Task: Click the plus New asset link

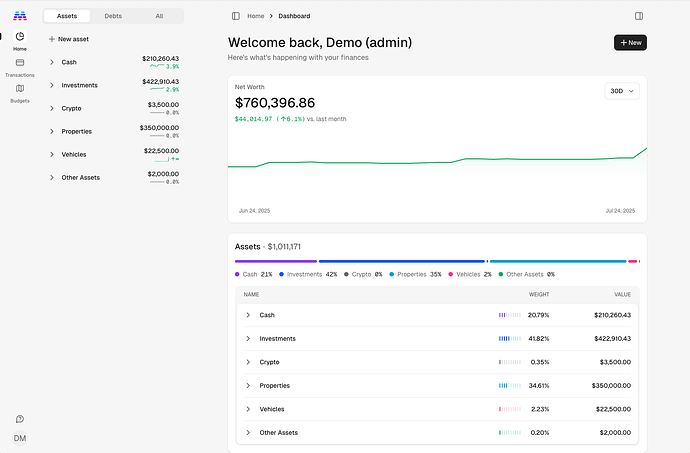Action: click(x=69, y=39)
